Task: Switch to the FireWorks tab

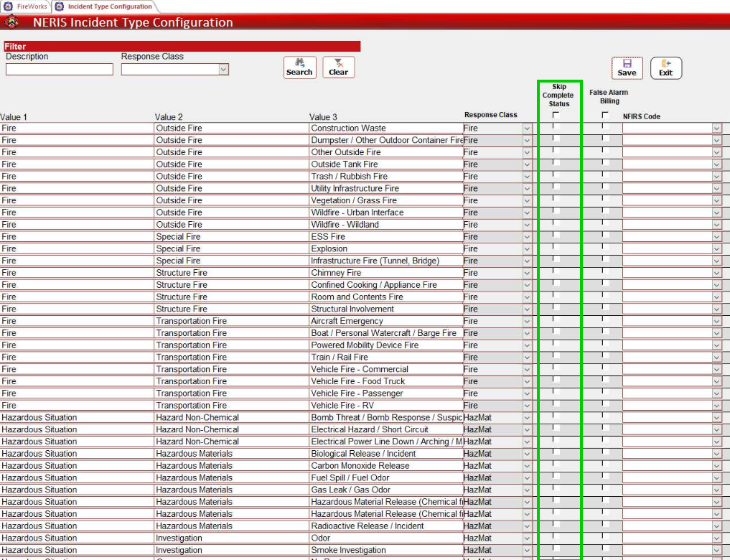Action: 32,6
